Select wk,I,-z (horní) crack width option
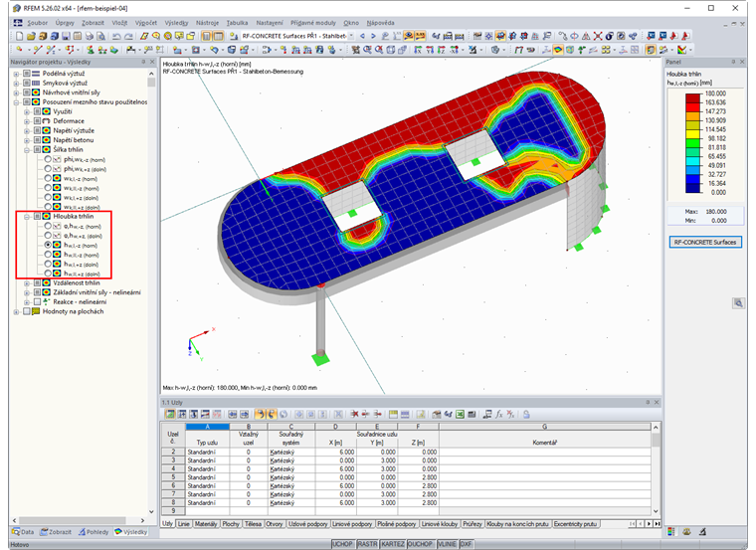Screen dimensions: 756x550 coord(48,178)
